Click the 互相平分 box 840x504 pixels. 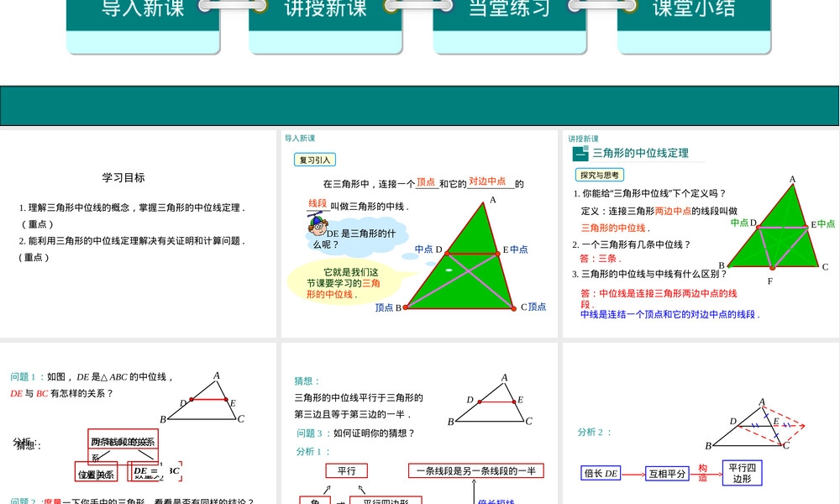point(667,473)
